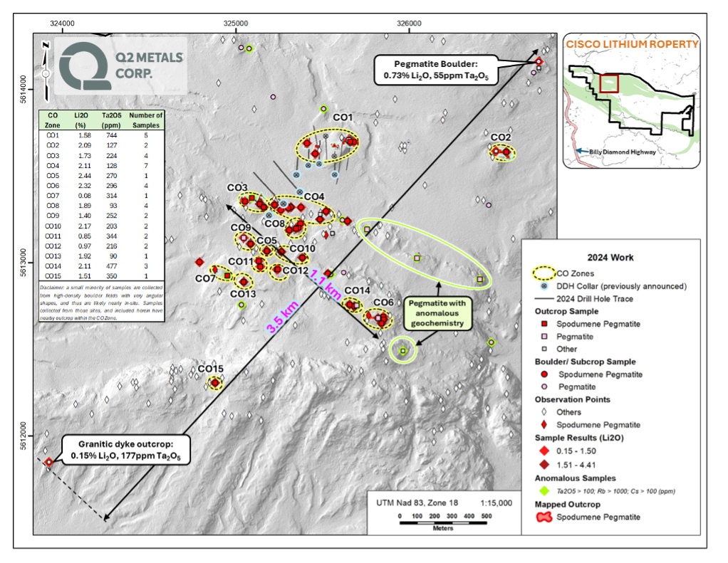Viewport: 728px width, 563px height.
Task: Click the CO12 zone label
Action: [x=296, y=270]
